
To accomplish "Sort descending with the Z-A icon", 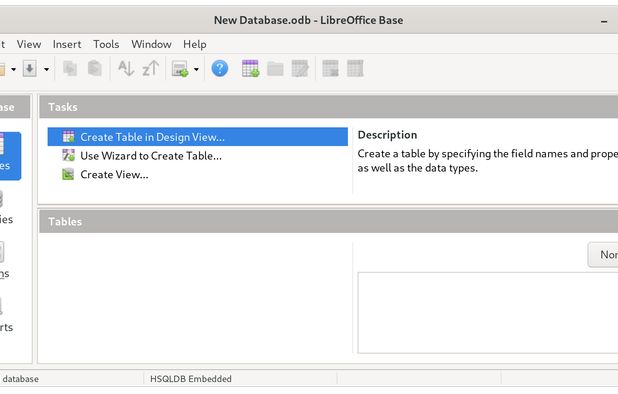I will coord(151,69).
